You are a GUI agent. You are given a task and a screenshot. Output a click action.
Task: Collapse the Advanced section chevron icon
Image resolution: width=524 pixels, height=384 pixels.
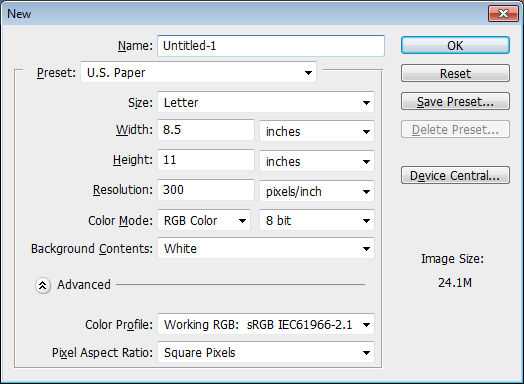pyautogui.click(x=42, y=285)
